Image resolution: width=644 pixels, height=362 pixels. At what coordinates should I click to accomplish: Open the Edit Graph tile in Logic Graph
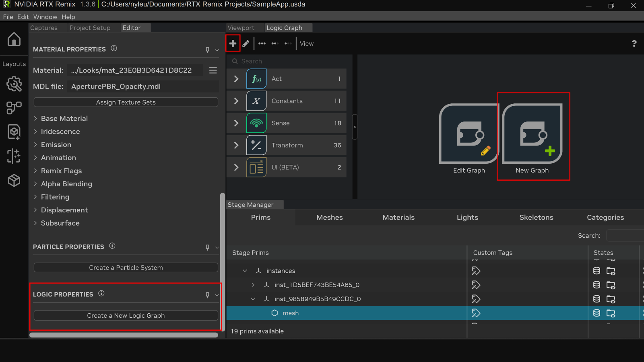469,135
